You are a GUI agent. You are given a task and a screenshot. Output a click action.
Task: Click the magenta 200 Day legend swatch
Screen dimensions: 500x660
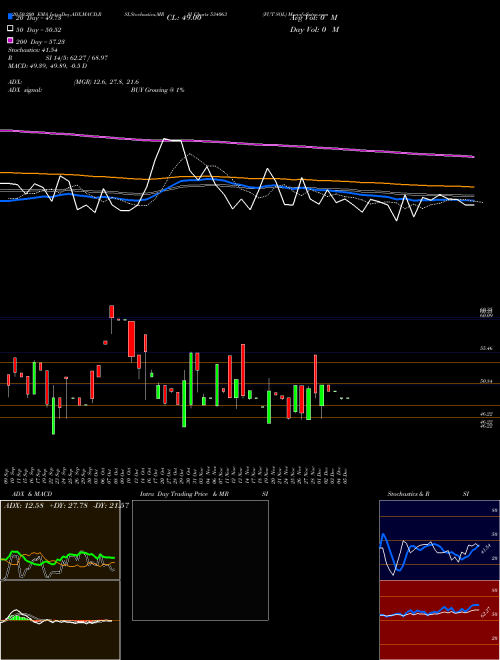pyautogui.click(x=10, y=40)
